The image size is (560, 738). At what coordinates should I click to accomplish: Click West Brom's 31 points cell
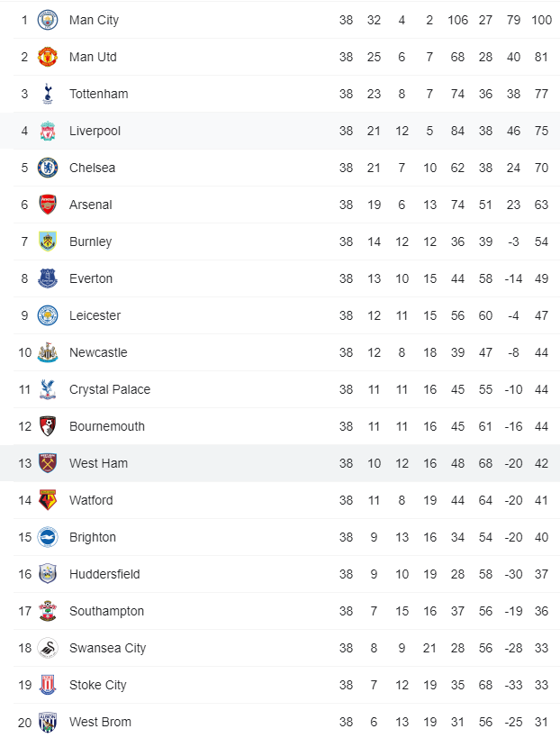tap(541, 722)
